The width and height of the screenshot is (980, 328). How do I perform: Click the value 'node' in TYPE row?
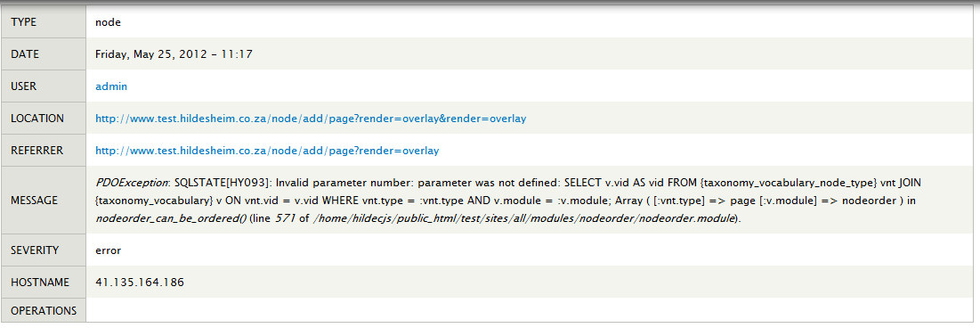[108, 22]
